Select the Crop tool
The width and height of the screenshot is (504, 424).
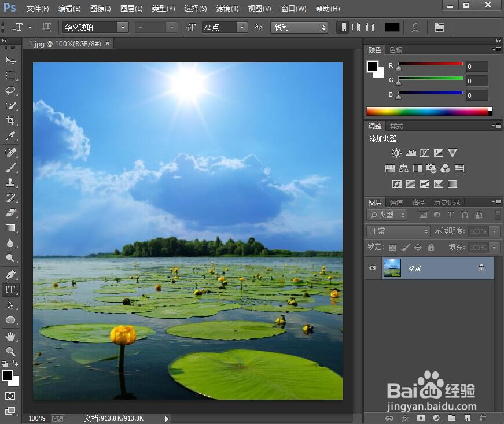click(10, 121)
